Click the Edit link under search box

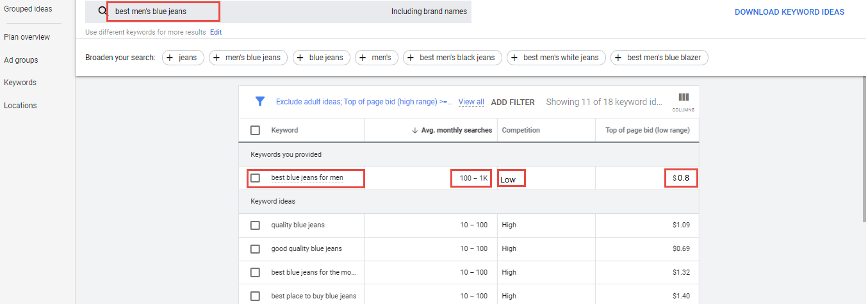216,32
